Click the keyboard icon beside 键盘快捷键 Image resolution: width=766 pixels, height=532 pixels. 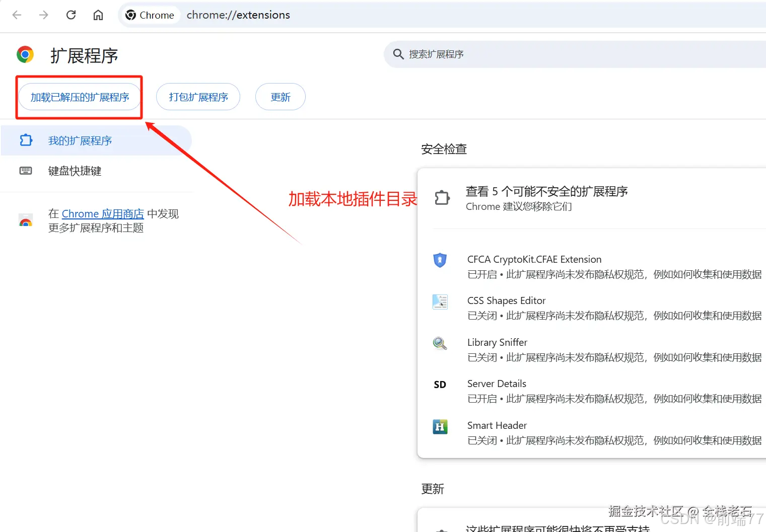tap(26, 171)
